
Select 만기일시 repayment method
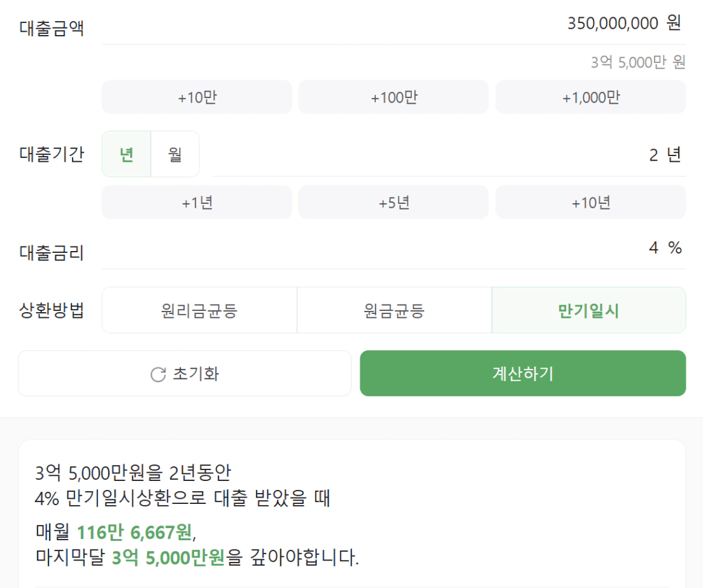[588, 310]
